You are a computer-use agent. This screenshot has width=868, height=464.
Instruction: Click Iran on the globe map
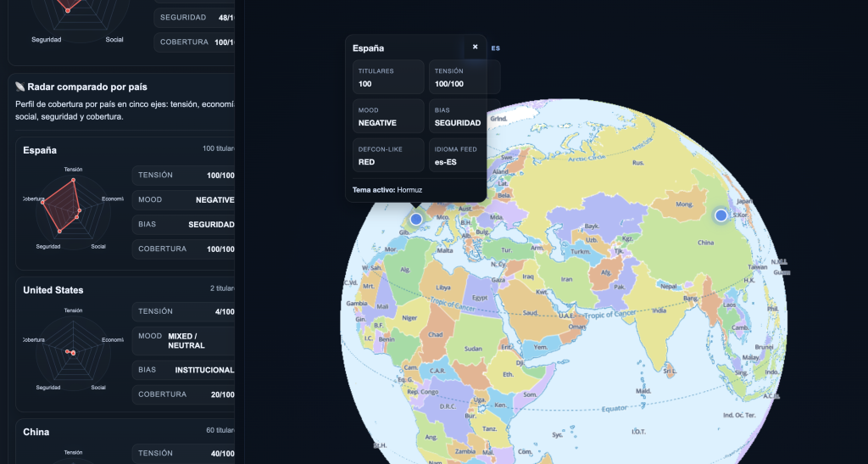click(x=567, y=278)
